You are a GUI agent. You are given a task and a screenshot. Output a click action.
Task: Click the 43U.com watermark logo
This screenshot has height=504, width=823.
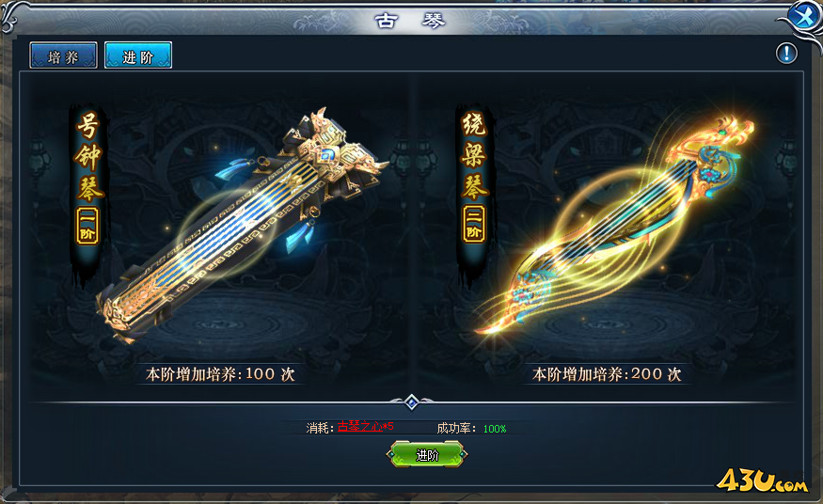[762, 480]
